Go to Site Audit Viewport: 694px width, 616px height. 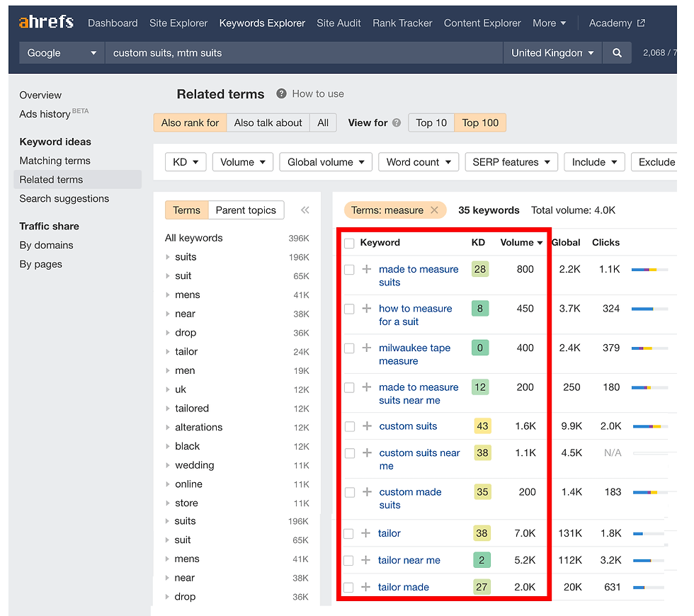point(339,23)
